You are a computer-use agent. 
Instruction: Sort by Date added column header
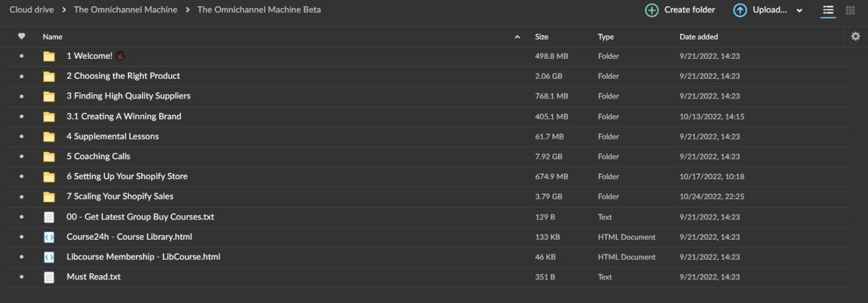(x=699, y=37)
